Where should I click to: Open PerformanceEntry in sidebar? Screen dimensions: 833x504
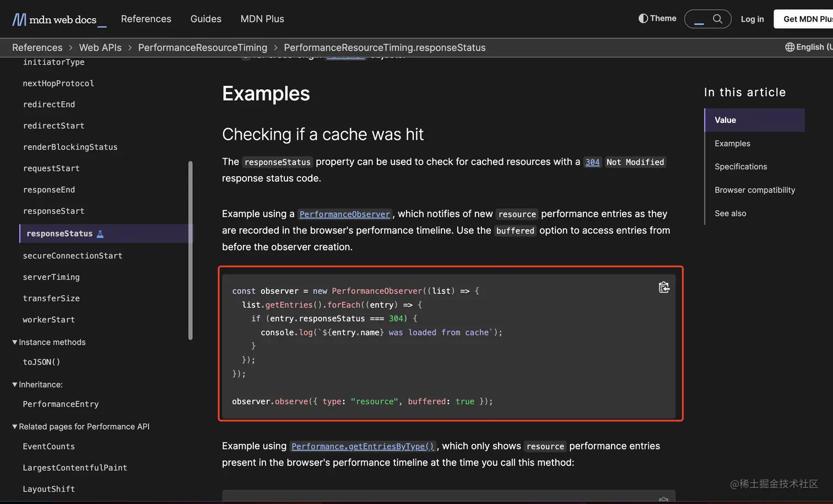click(61, 404)
